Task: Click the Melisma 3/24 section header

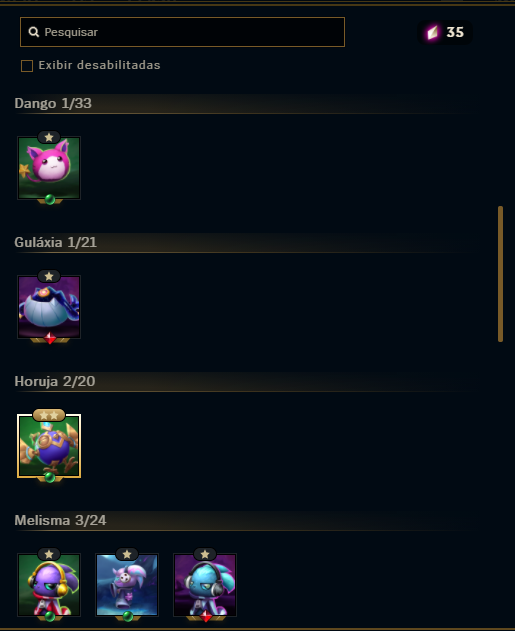Action: (60, 520)
